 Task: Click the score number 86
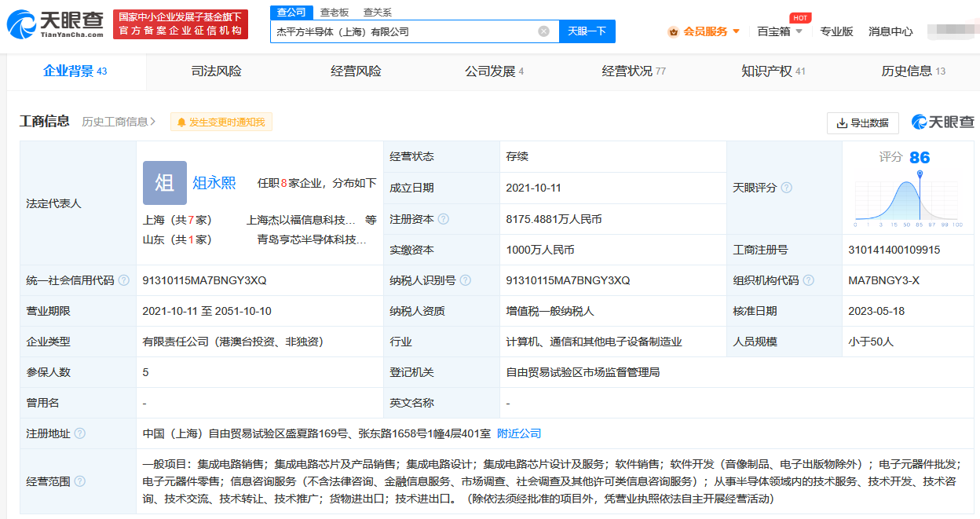920,158
